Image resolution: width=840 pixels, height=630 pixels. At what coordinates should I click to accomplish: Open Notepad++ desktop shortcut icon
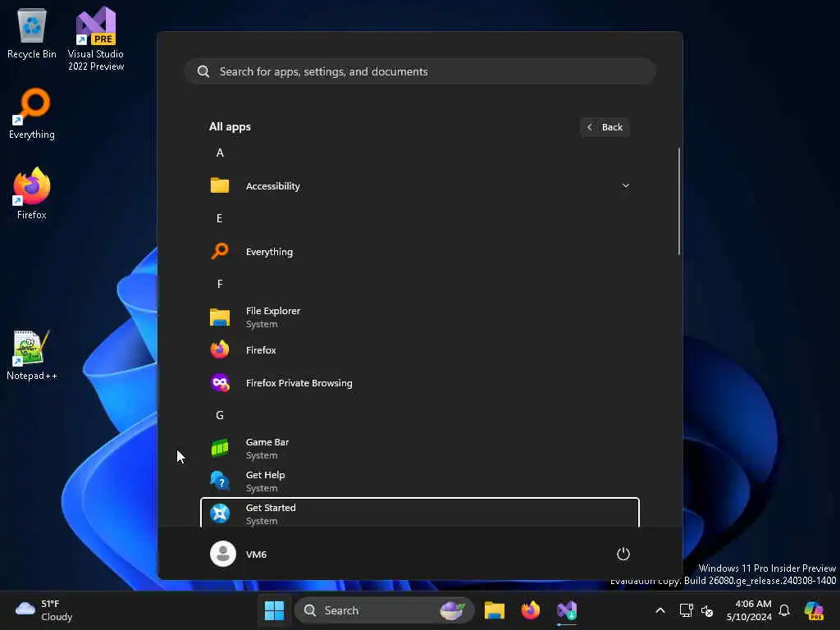click(32, 354)
